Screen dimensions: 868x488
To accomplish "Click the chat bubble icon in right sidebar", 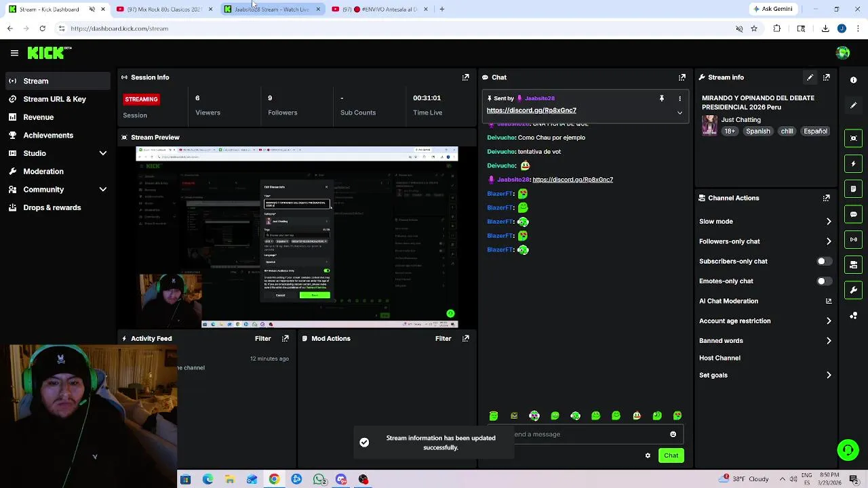I will pos(854,214).
